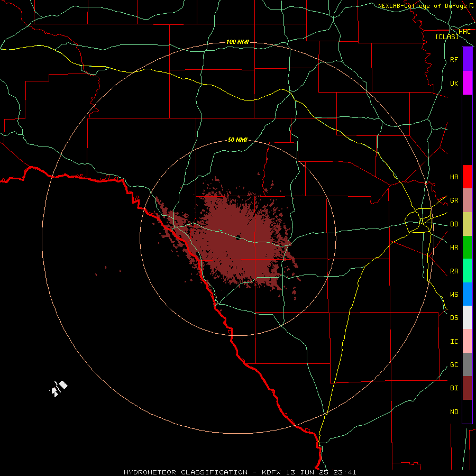Click the 100 NMI range ring label
Viewport: 476px width, 476px height.
coord(237,42)
